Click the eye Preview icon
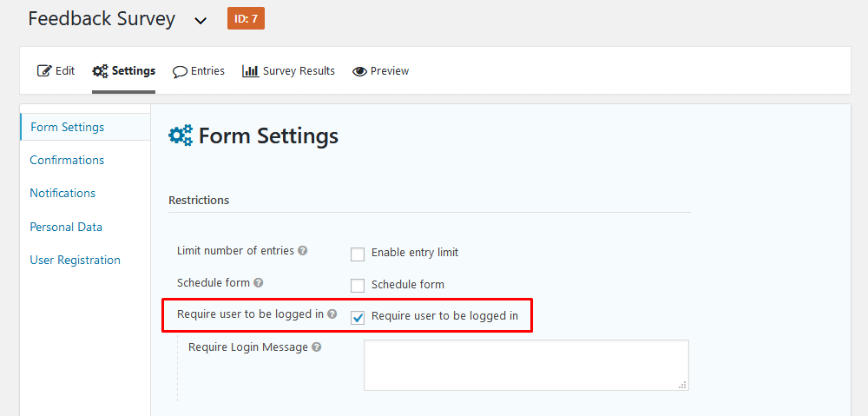This screenshot has height=416, width=868. pyautogui.click(x=359, y=71)
